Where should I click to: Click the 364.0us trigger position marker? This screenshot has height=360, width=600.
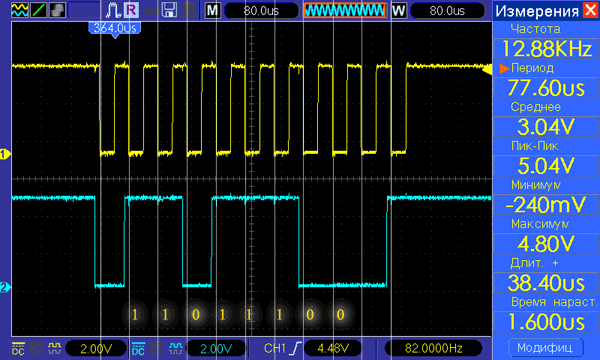[x=115, y=29]
